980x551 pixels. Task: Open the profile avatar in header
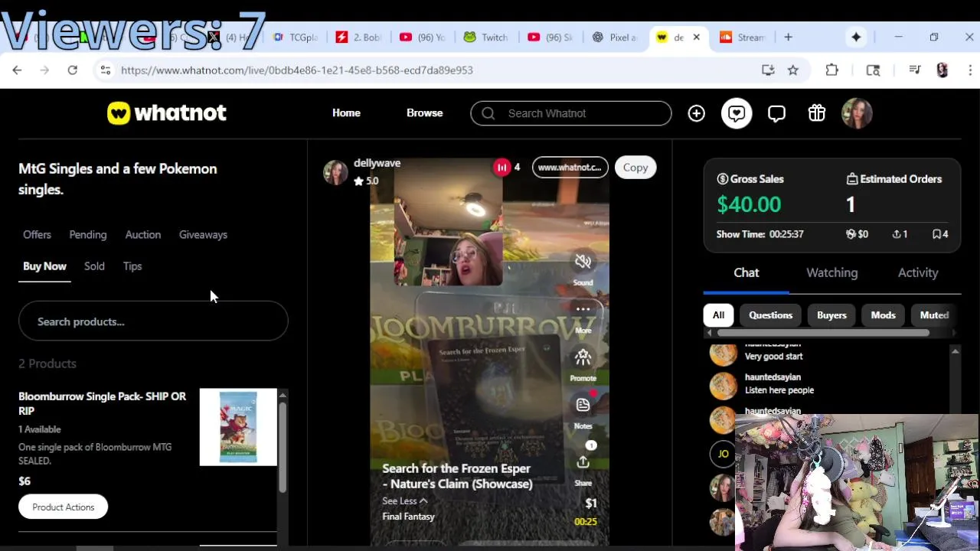(857, 113)
